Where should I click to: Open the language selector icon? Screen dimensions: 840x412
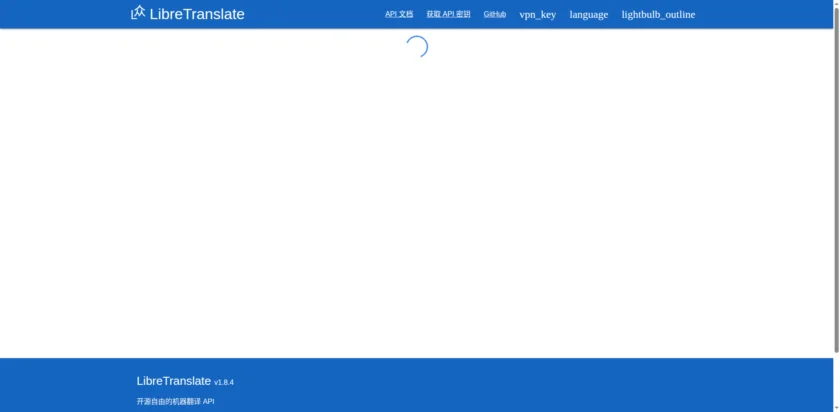[589, 14]
